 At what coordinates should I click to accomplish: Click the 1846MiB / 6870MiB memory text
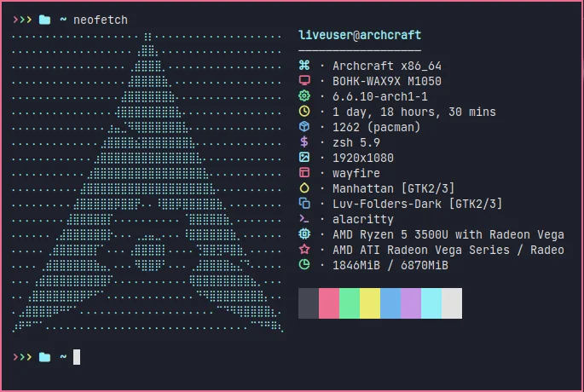pos(390,265)
